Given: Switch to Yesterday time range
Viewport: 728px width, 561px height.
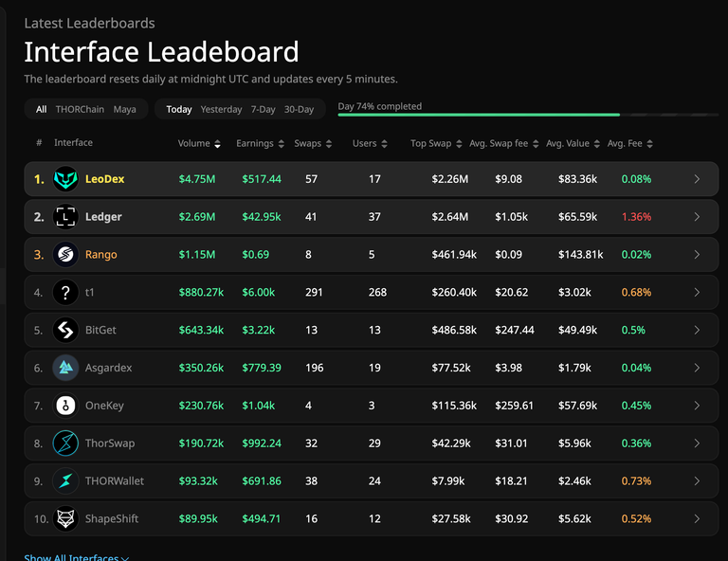Looking at the screenshot, I should click(221, 110).
